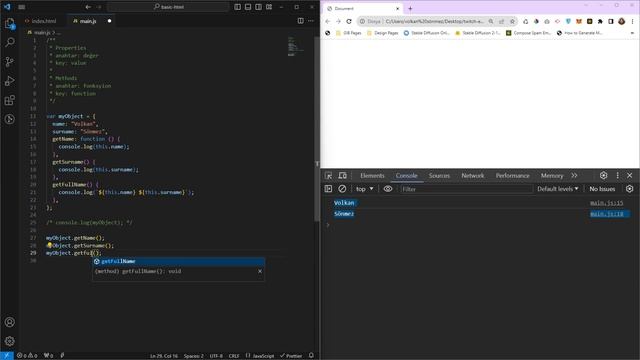Open Compose Spam Em... bookmark
This screenshot has height=360, width=640.
tap(529, 33)
